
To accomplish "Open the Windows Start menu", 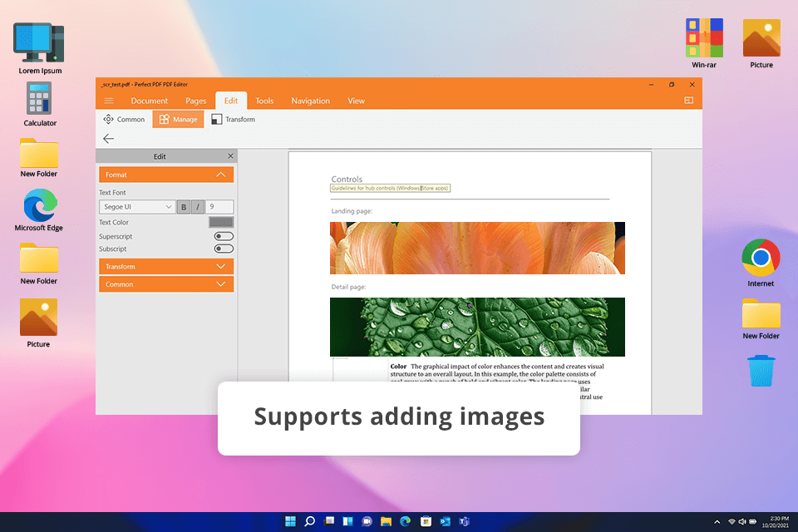I will pyautogui.click(x=291, y=521).
